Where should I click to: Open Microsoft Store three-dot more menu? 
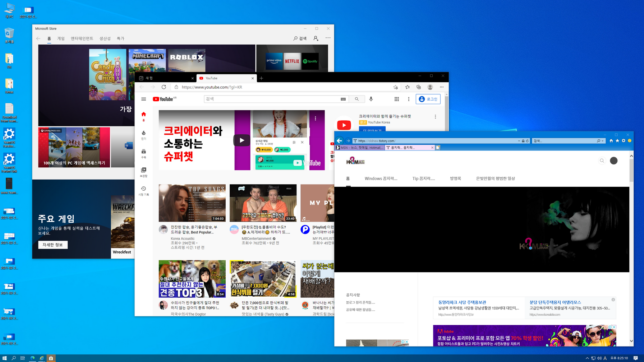[328, 38]
